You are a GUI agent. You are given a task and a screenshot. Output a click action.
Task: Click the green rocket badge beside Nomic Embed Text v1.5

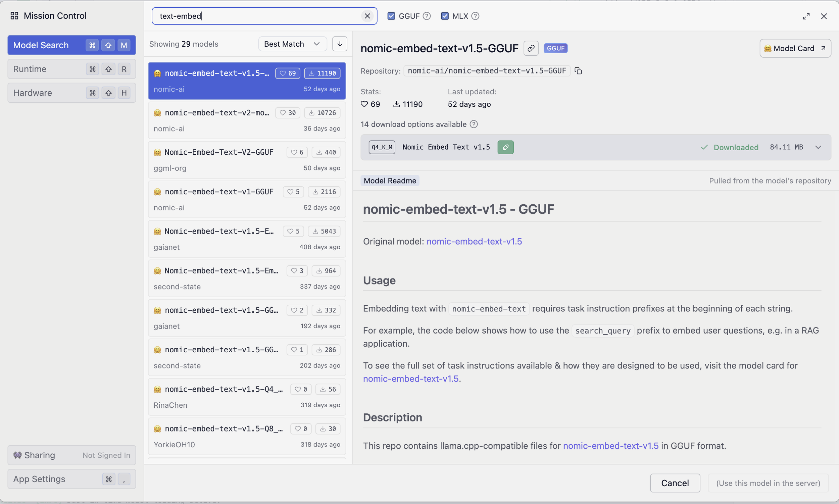505,147
